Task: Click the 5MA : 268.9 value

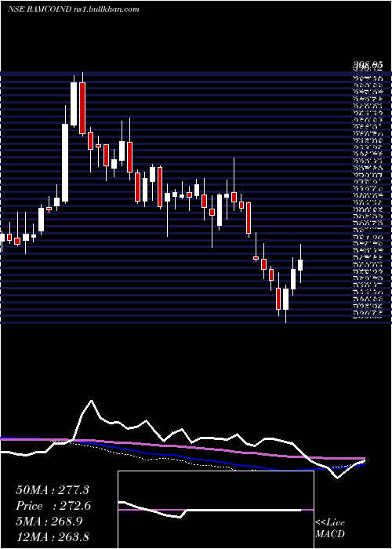Action: tap(49, 521)
